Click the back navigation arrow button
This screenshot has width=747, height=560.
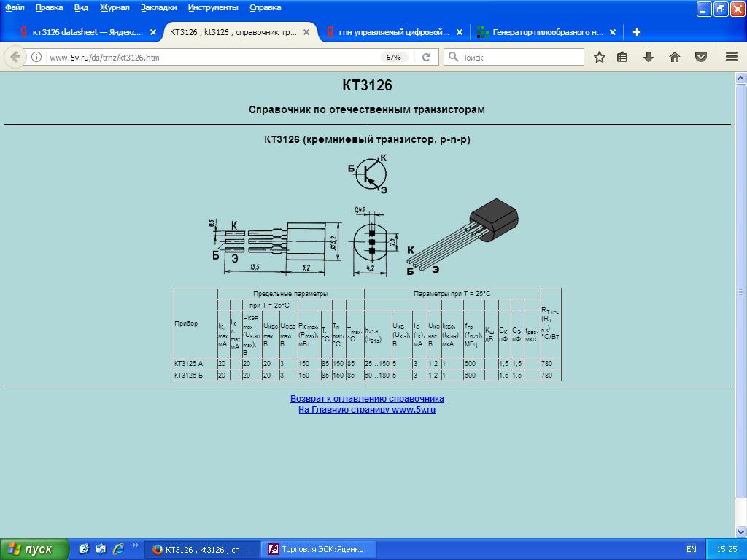[x=15, y=57]
